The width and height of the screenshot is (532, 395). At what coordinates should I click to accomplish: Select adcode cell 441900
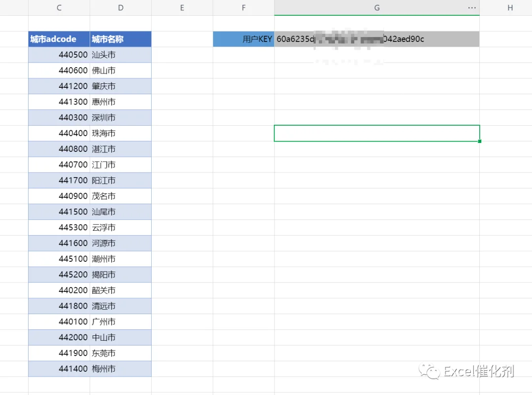(59, 353)
